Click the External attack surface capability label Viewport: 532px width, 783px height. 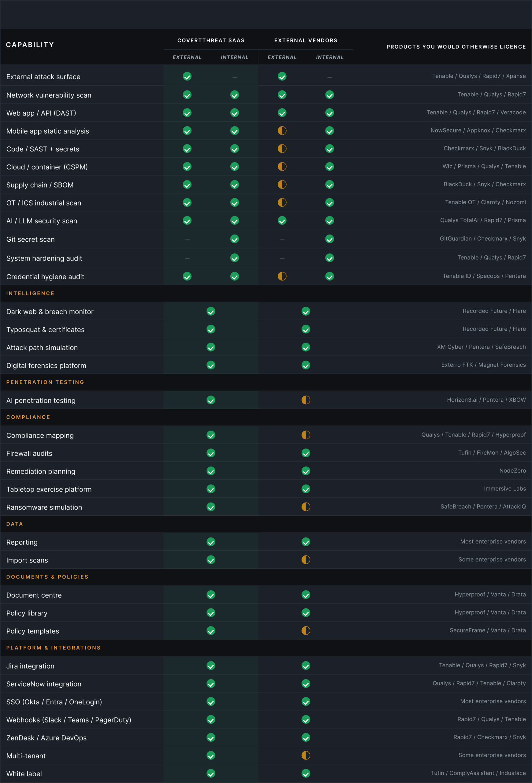(43, 77)
